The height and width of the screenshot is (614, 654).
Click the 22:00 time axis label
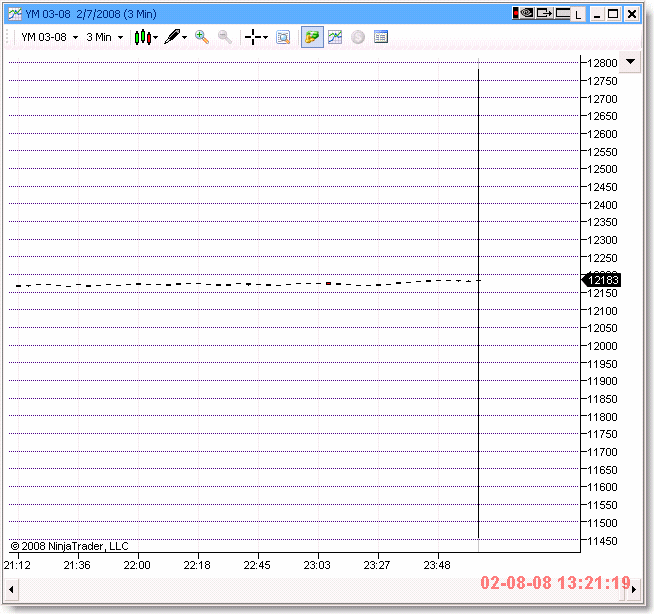click(x=137, y=565)
